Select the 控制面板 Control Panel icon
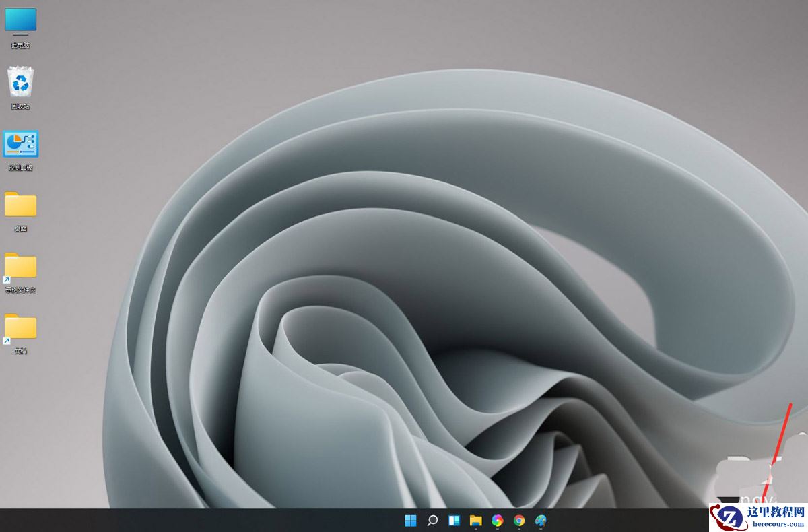 20,143
